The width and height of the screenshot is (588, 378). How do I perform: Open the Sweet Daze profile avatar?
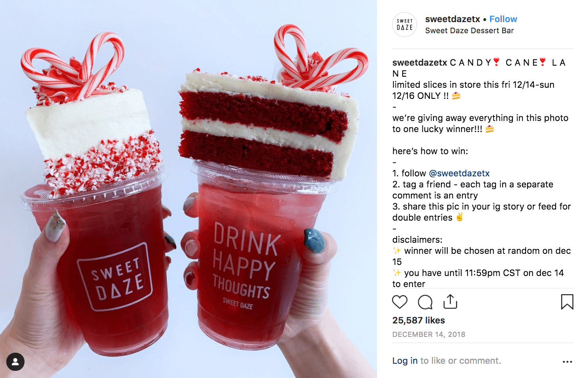405,25
